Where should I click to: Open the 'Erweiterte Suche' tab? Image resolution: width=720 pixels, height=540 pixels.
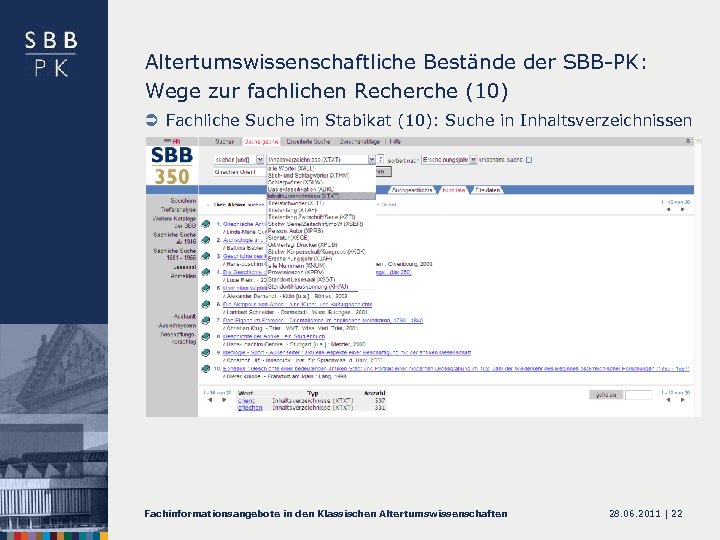click(308, 141)
